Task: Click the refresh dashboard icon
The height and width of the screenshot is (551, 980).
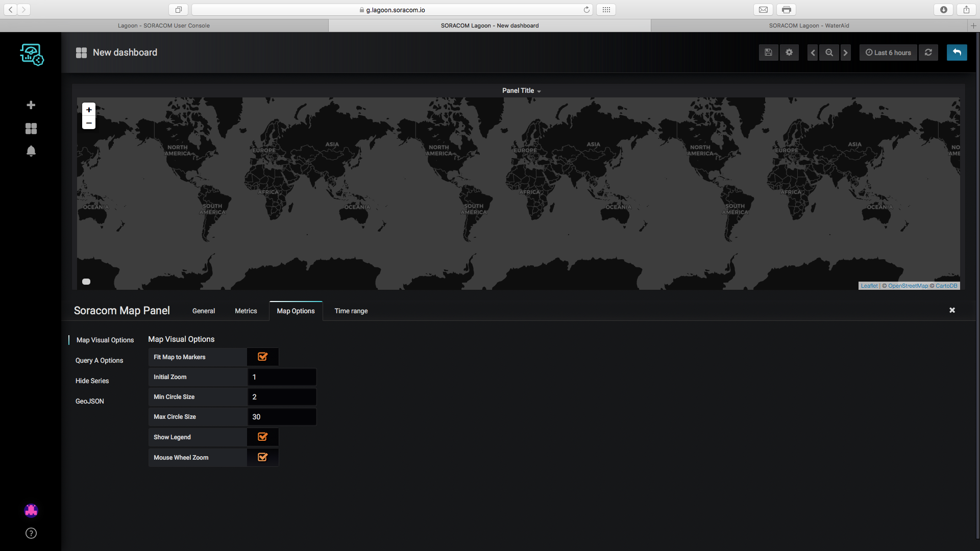Action: coord(928,53)
